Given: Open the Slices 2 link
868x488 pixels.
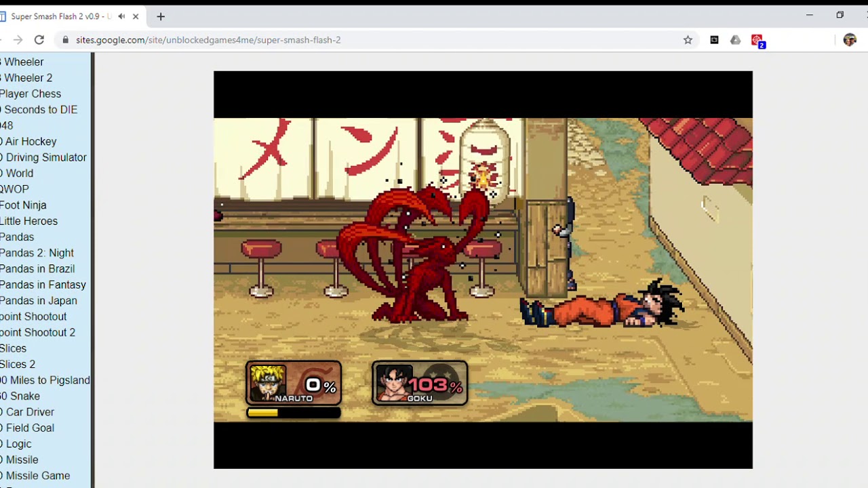Looking at the screenshot, I should coord(18,365).
